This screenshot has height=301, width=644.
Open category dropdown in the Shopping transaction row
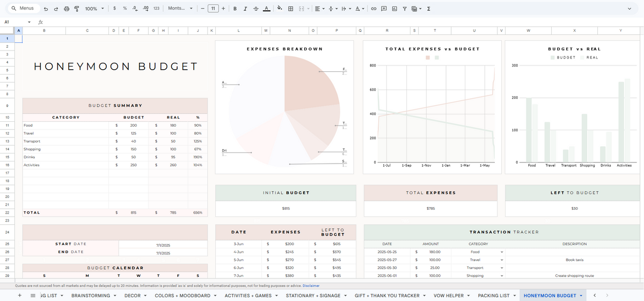(502, 276)
